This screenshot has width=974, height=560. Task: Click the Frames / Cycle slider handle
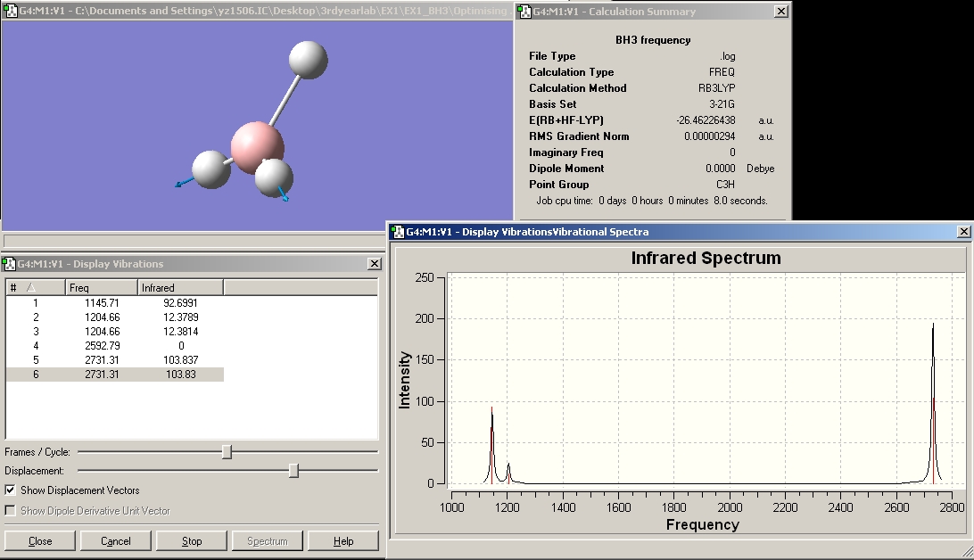[227, 452]
